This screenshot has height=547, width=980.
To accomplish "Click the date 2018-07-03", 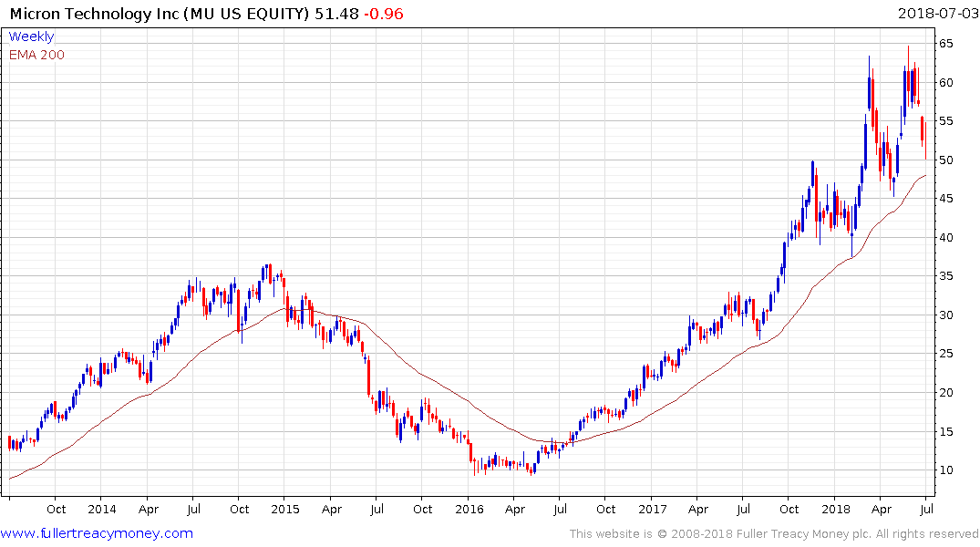I will point(937,14).
